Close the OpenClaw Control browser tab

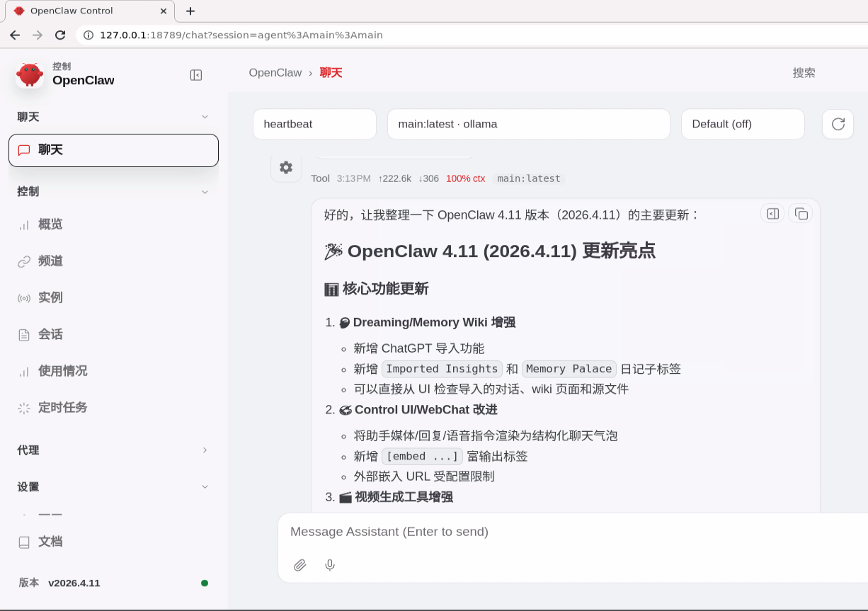coord(164,11)
